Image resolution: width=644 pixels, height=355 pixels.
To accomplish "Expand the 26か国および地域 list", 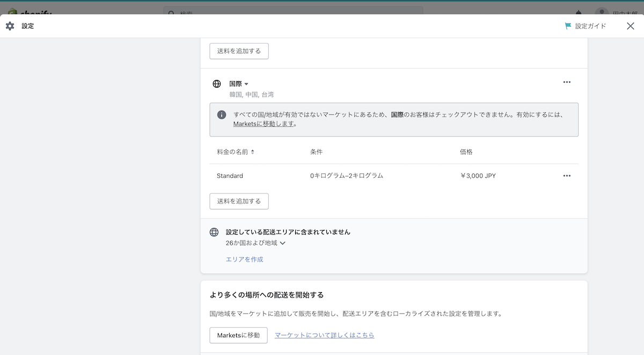I will click(x=255, y=243).
